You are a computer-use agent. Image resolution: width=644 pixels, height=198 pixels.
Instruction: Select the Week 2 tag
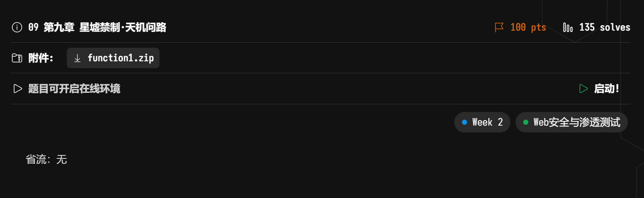point(482,123)
